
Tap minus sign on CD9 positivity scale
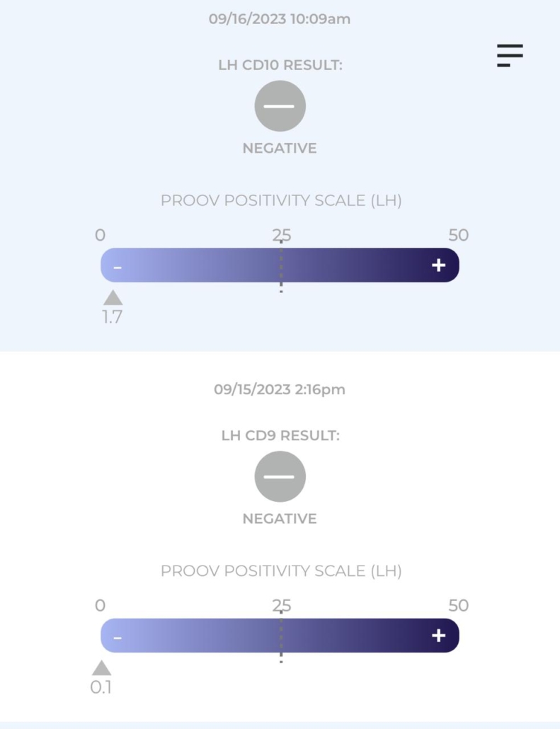click(x=118, y=638)
